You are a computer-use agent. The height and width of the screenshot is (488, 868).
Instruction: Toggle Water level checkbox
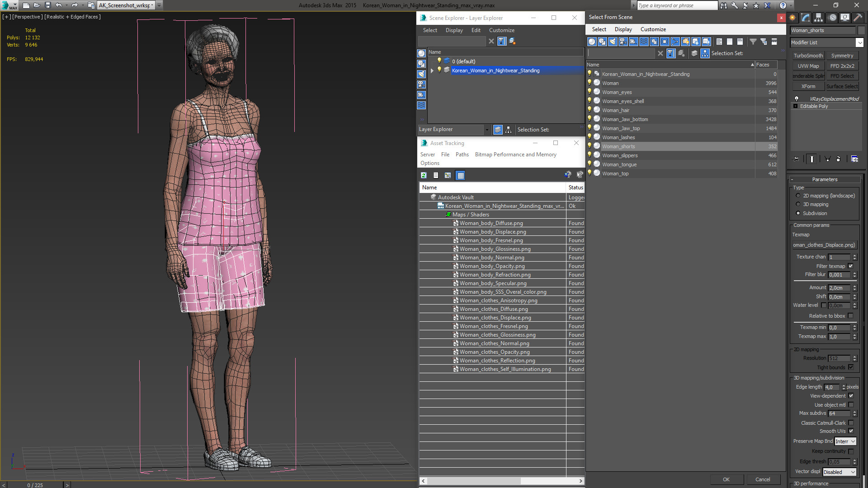pyautogui.click(x=824, y=305)
